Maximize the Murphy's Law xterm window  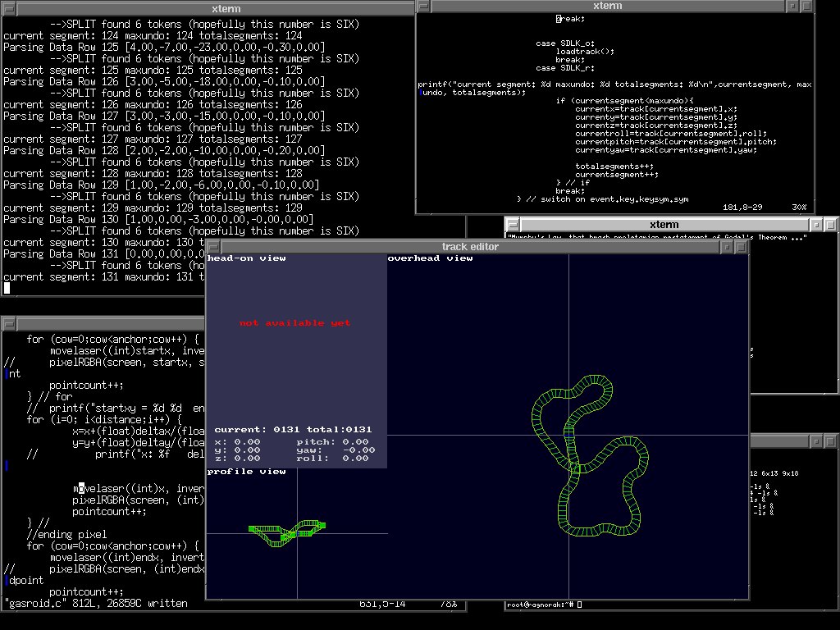pyautogui.click(x=831, y=224)
